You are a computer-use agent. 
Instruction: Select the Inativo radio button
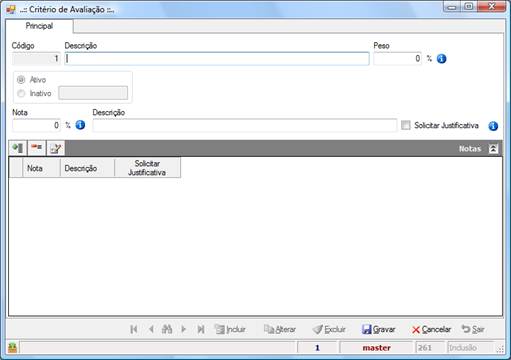click(21, 93)
